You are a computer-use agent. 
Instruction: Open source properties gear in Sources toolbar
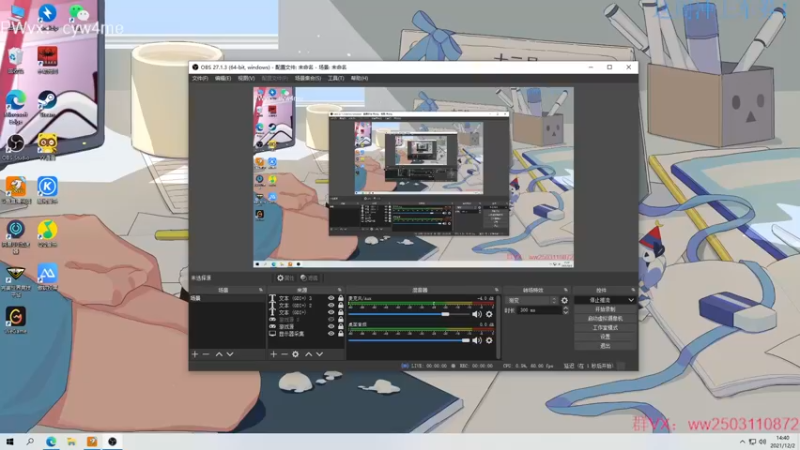[295, 354]
